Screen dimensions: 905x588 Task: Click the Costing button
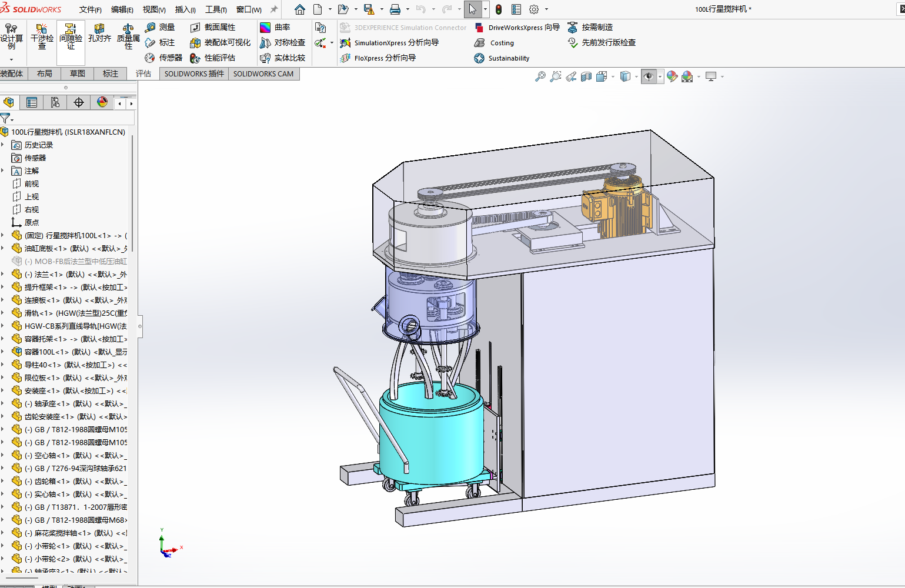495,42
